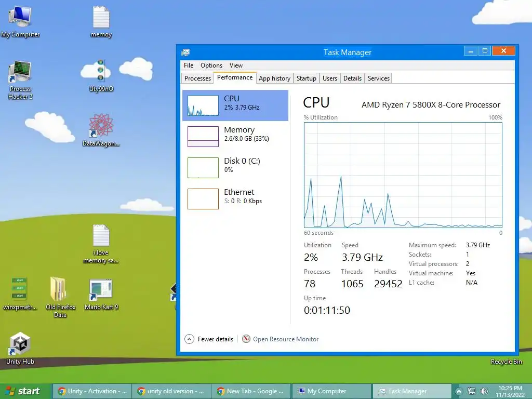Open the Recycle Bin

pyautogui.click(x=506, y=362)
